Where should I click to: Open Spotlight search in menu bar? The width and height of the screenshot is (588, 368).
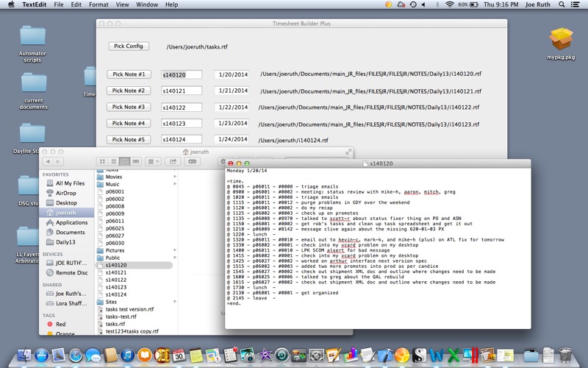pos(562,4)
